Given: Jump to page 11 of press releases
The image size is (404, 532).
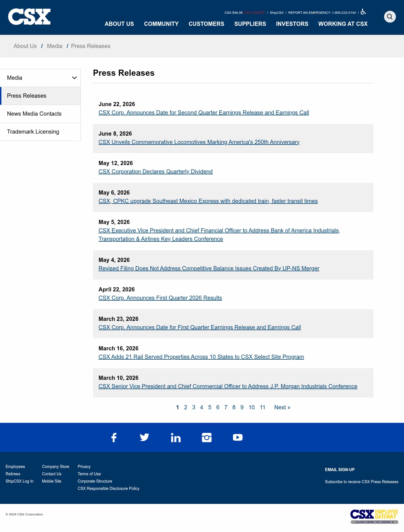Looking at the screenshot, I should point(263,407).
